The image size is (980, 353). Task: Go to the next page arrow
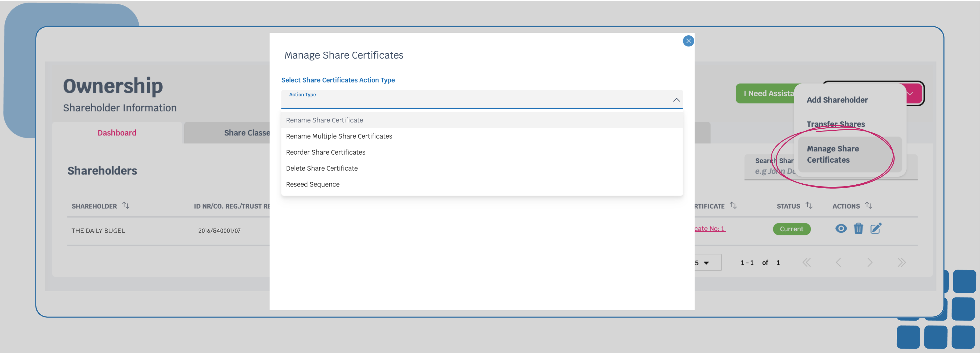(870, 262)
